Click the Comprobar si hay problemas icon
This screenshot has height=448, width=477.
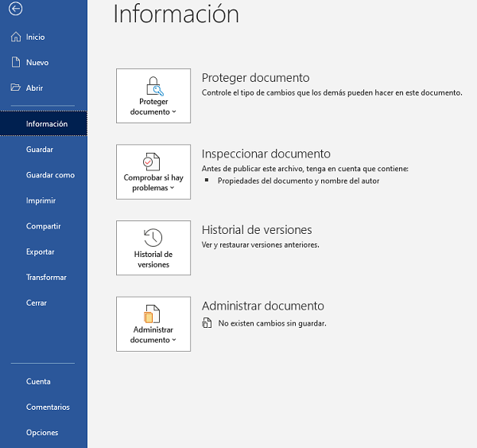click(x=153, y=161)
